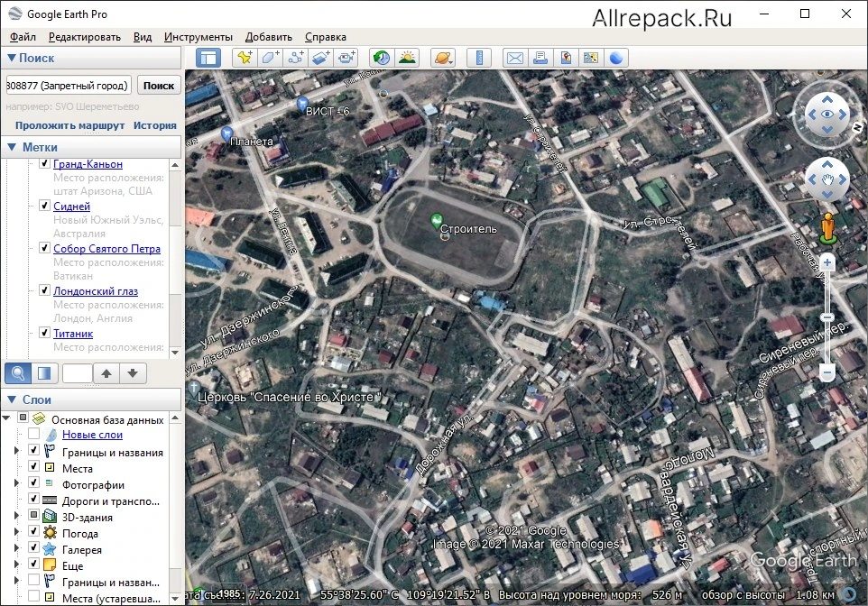Collapse the Метки panel
This screenshot has height=606, width=868.
[11, 147]
